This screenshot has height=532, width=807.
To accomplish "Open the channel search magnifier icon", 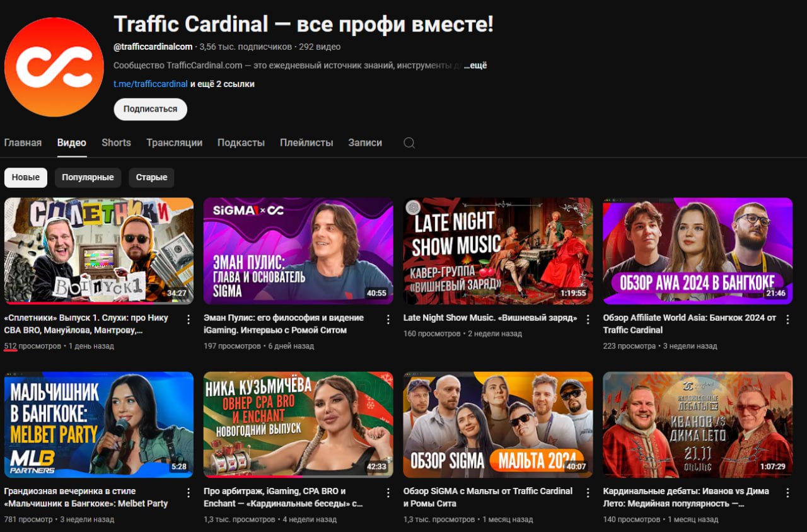I will 409,143.
